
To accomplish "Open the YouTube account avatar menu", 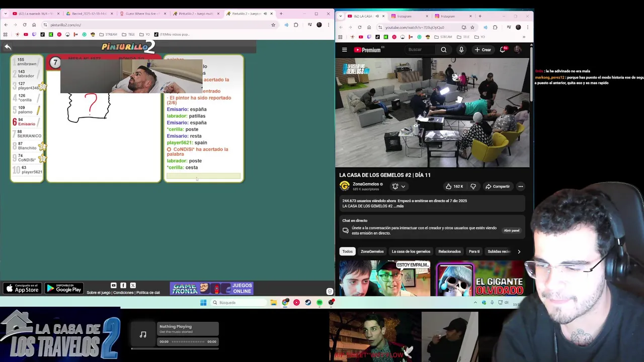I will tap(518, 49).
